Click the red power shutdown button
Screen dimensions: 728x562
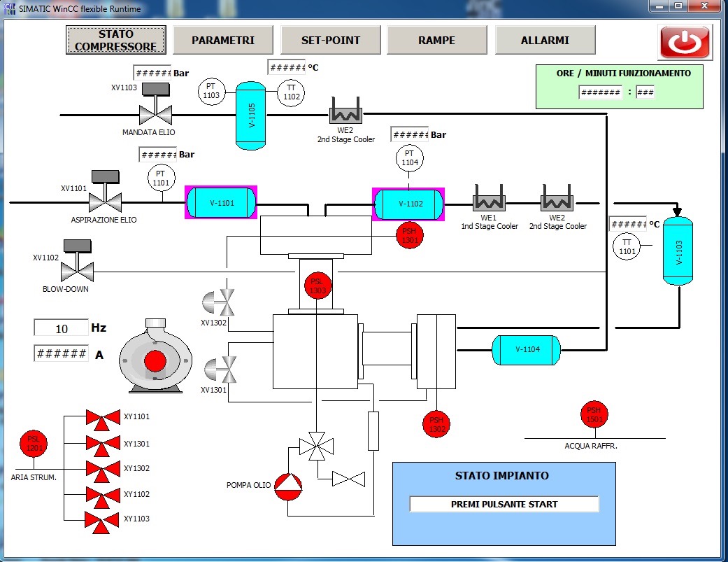[685, 42]
